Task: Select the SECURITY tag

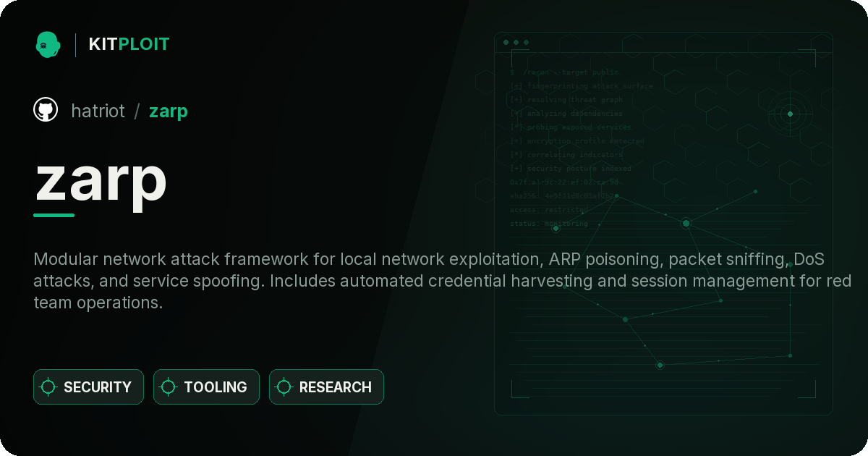Action: click(88, 387)
